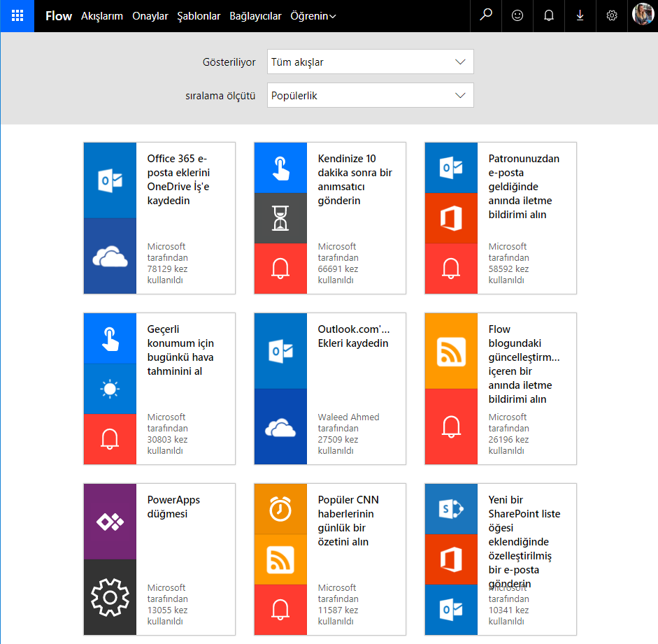Click alarm clock icon on Popüler CNN card
The height and width of the screenshot is (644, 658).
[x=280, y=509]
